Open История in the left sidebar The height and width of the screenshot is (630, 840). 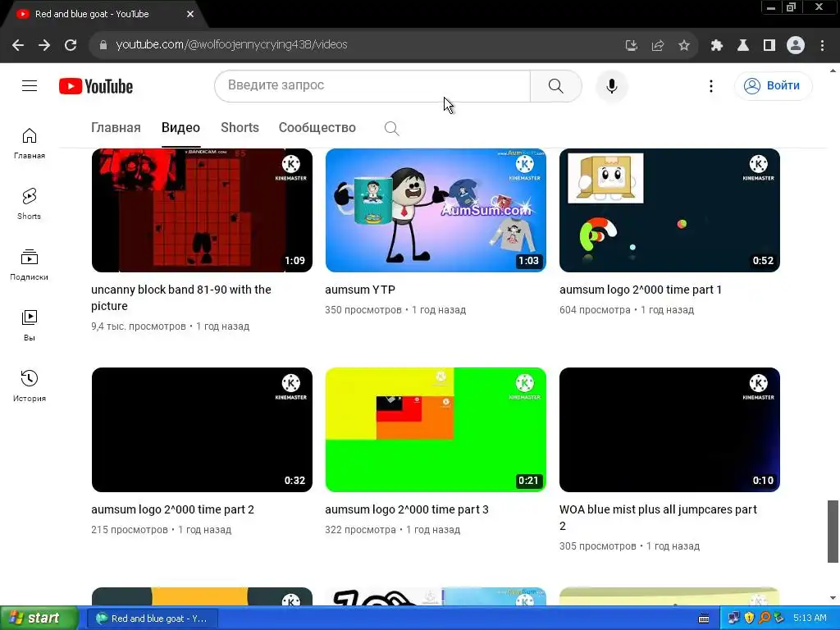[x=30, y=386]
